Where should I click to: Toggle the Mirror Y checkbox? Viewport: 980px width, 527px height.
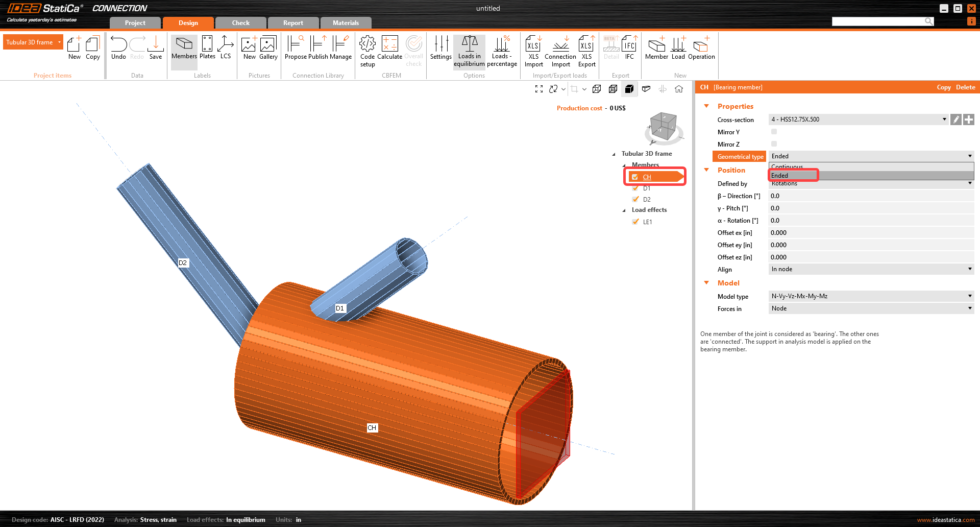coord(774,132)
